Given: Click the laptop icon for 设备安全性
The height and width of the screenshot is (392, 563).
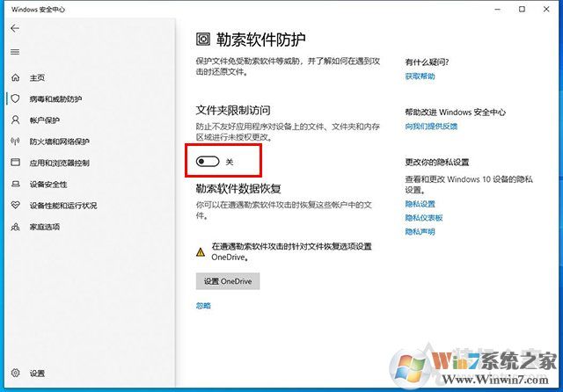Looking at the screenshot, I should click(x=15, y=184).
